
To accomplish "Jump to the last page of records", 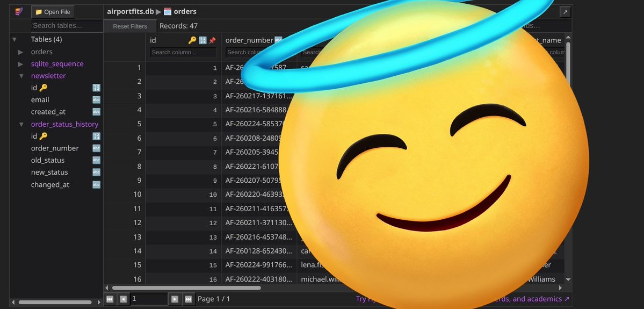I will 188,299.
